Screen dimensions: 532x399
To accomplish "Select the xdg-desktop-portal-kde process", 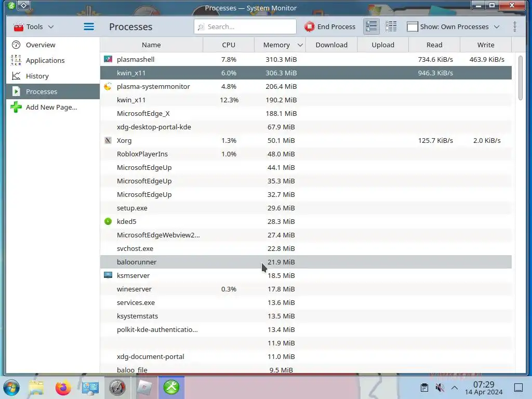I will coord(305,127).
